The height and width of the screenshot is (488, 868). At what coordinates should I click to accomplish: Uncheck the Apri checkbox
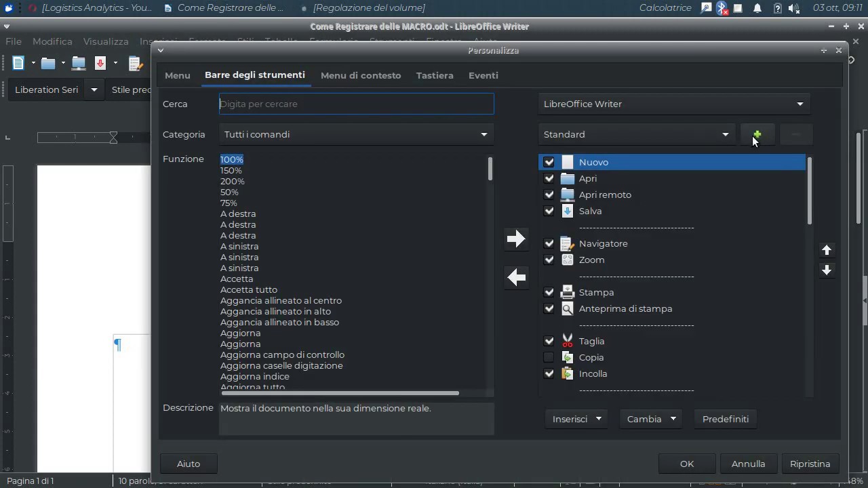549,178
